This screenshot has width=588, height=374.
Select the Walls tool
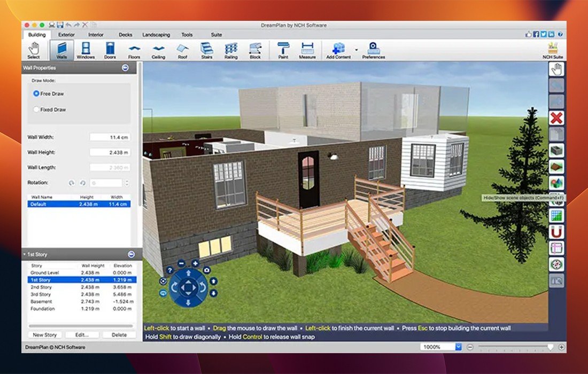click(x=61, y=50)
